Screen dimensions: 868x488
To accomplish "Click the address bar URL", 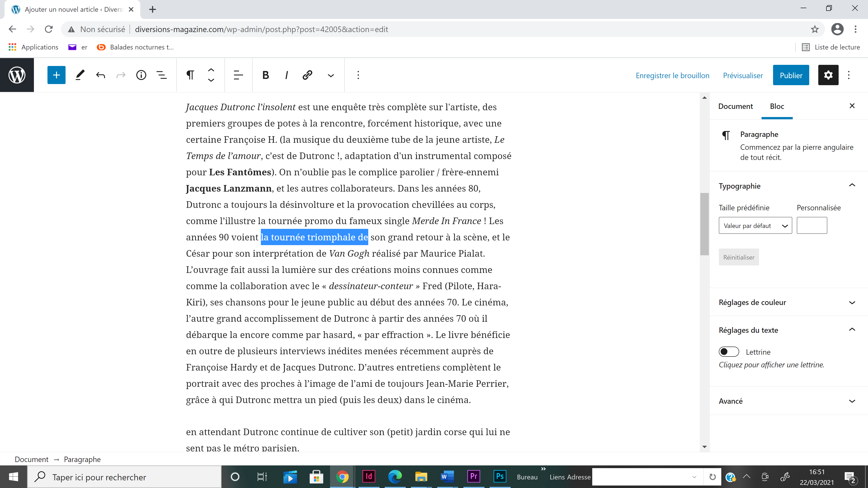I will coord(262,29).
